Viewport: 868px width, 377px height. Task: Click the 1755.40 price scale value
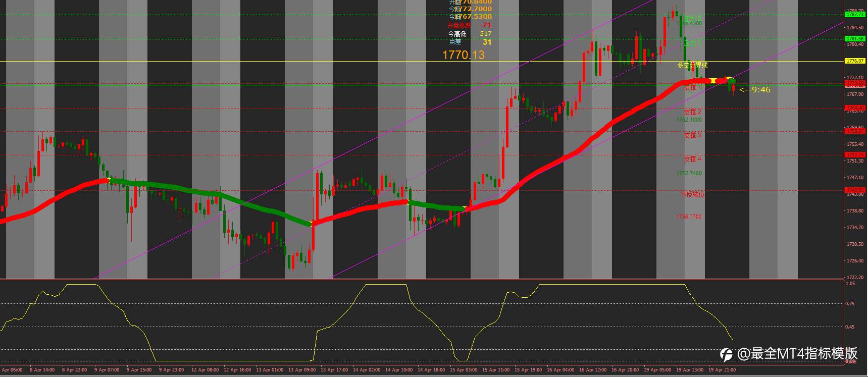(855, 144)
